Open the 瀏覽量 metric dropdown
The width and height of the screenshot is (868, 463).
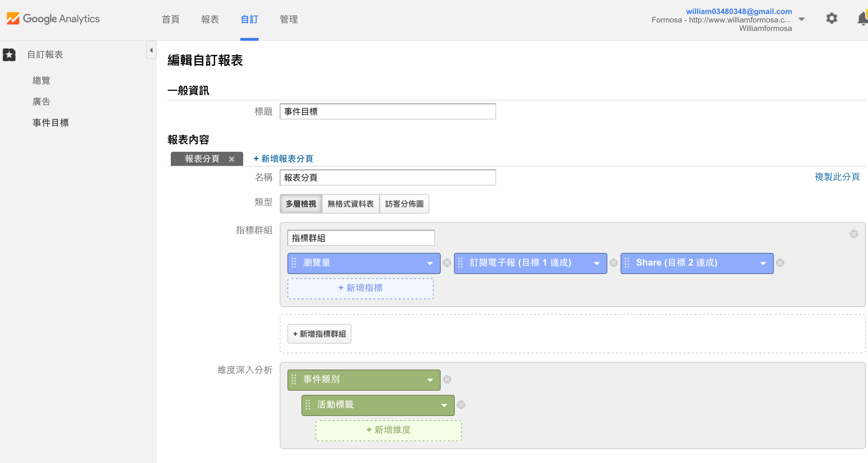coord(430,263)
